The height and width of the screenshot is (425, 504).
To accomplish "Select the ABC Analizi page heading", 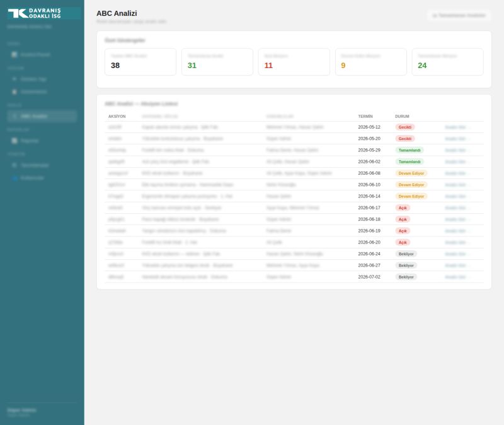I will tap(117, 13).
